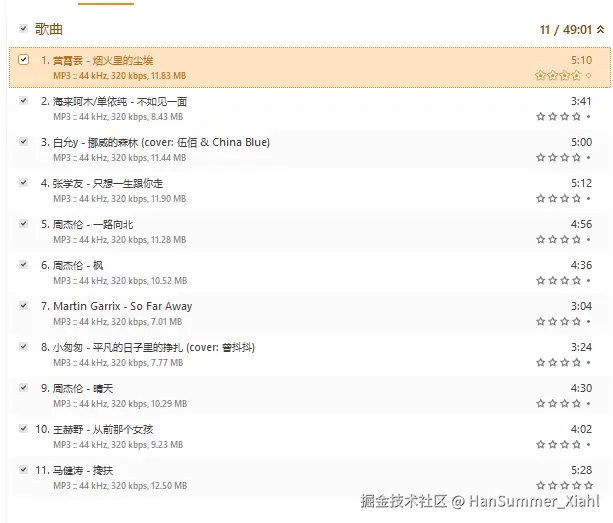Viewport: 613px width, 523px height.
Task: Toggle checkbox for Martin Garrix track
Action: 24,305
